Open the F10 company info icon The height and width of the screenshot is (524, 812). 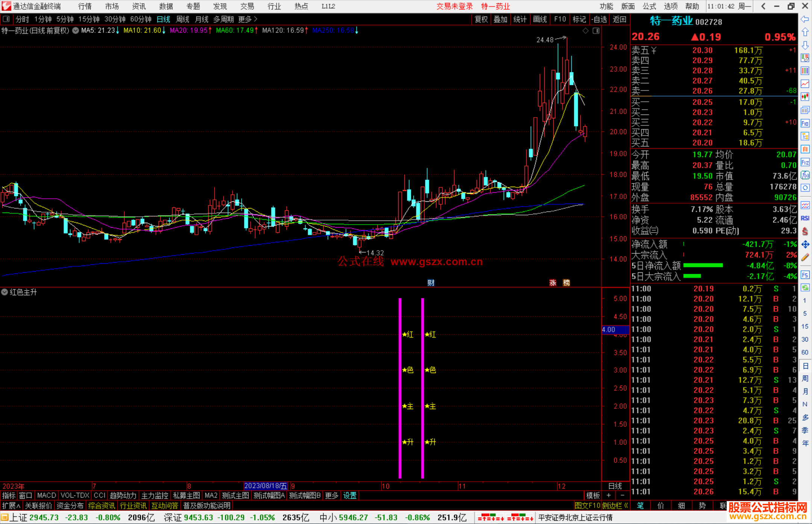(805, 123)
